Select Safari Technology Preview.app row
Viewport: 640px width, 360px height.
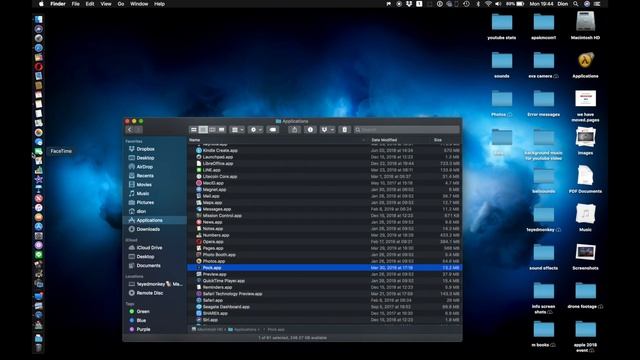pos(324,294)
